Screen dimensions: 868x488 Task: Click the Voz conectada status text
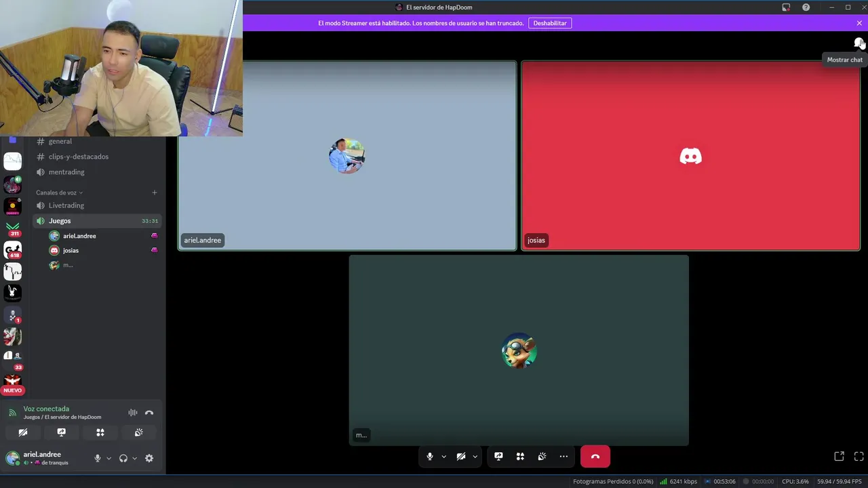(46, 409)
